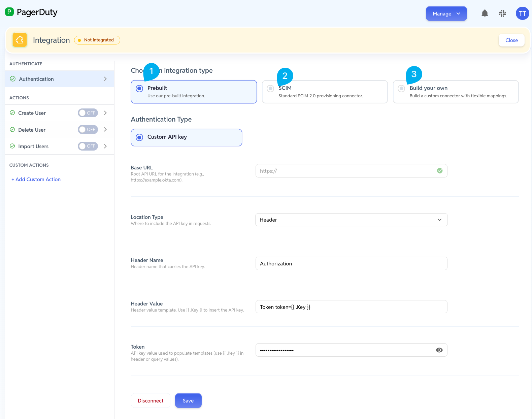Click the Disconnect button

click(x=151, y=400)
